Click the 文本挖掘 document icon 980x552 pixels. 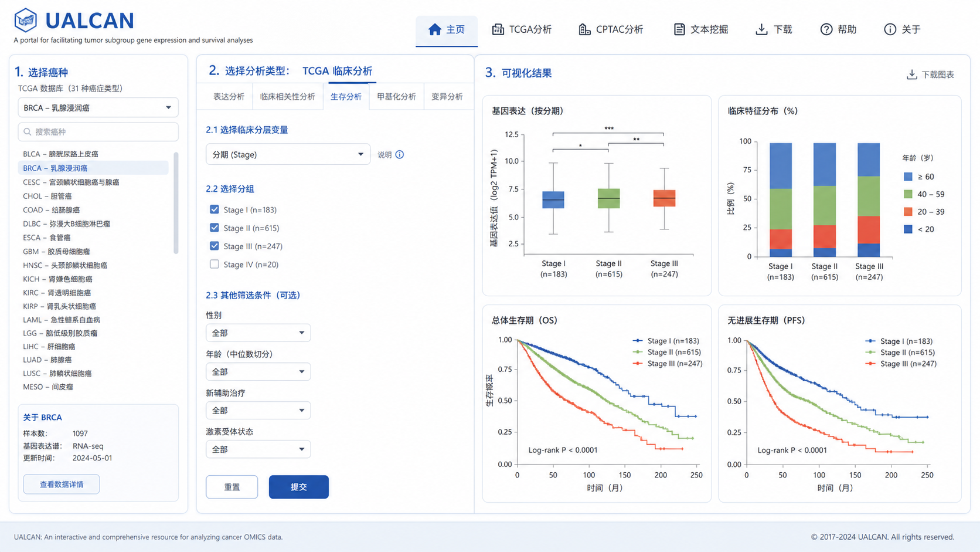(679, 29)
